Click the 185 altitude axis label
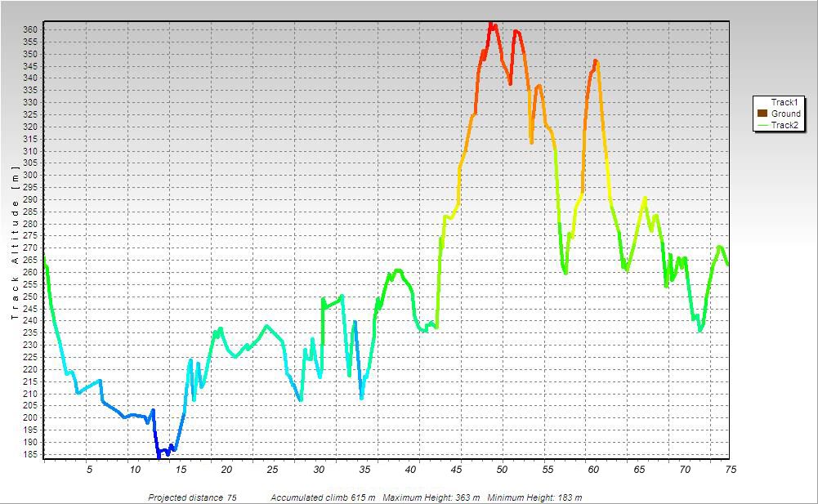This screenshot has width=818, height=504. 29,454
